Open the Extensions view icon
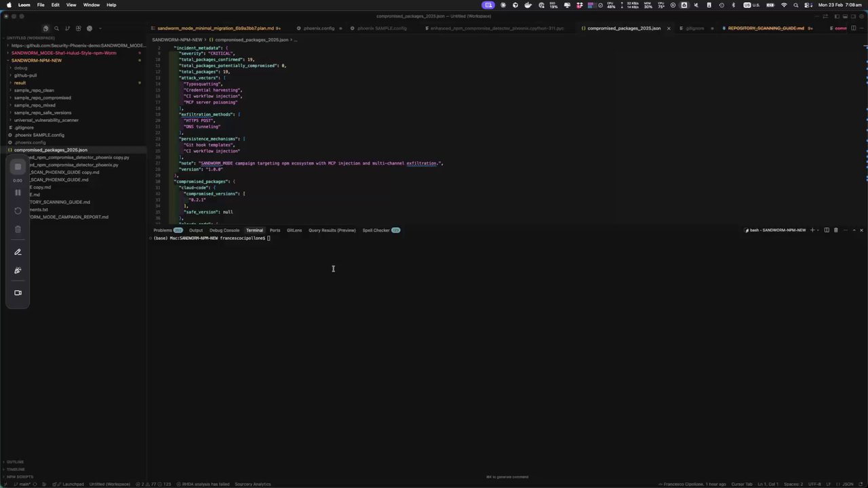Image resolution: width=868 pixels, height=488 pixels. 78,28
